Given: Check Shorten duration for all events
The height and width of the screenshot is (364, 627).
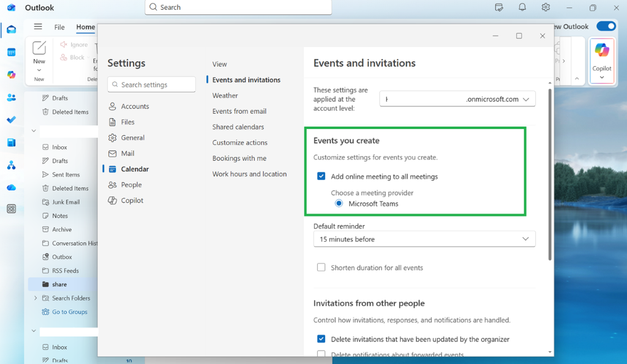Looking at the screenshot, I should [x=321, y=267].
